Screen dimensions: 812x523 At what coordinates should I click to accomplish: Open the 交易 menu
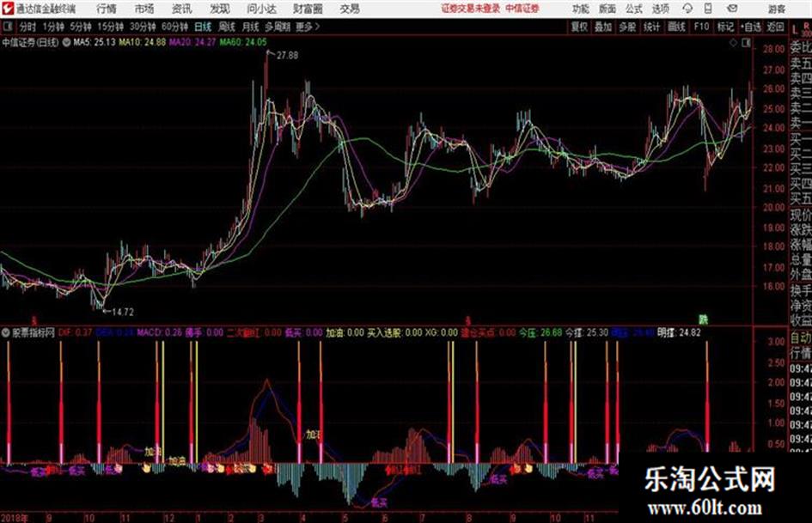[350, 9]
